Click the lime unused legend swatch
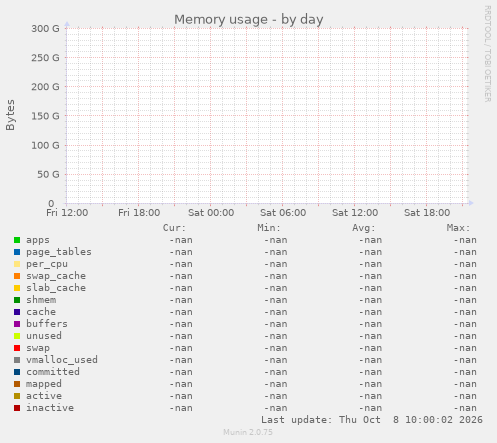 point(17,336)
